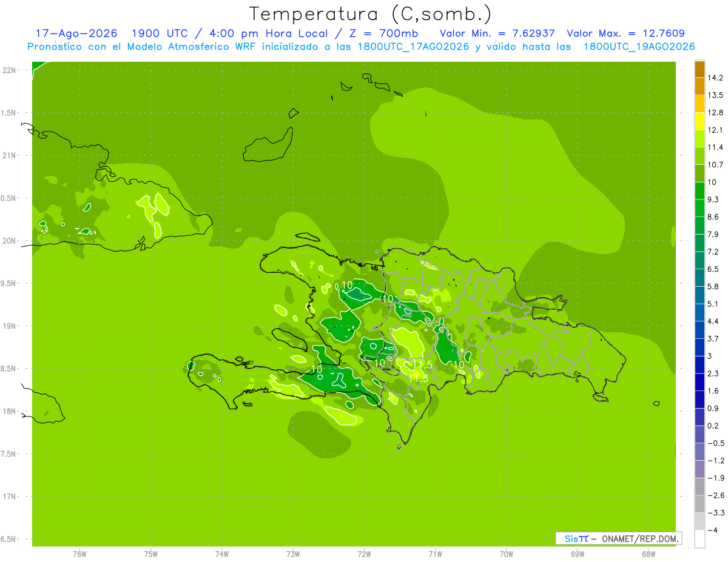
Task: Click the '0.9' color scale value
Action: (713, 408)
